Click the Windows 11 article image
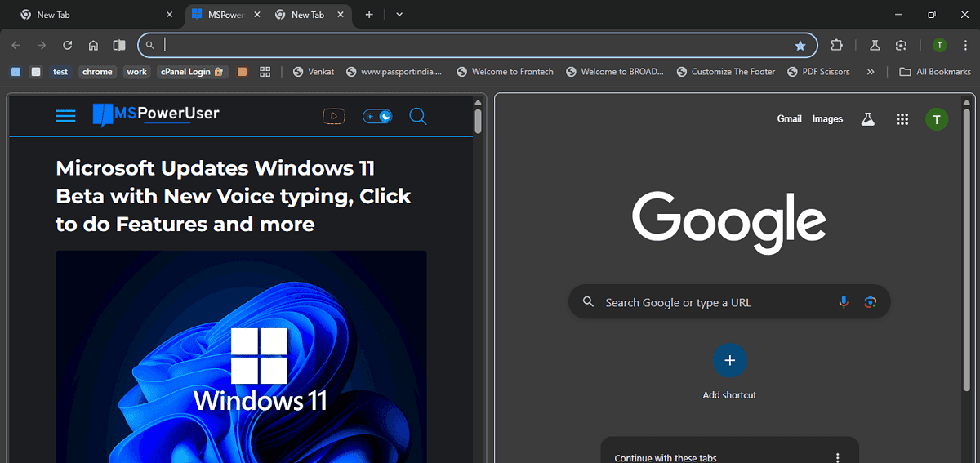 click(241, 356)
